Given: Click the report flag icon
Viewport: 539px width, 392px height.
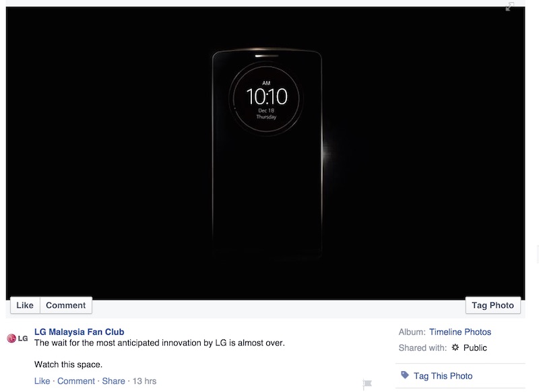Looking at the screenshot, I should coord(367,383).
